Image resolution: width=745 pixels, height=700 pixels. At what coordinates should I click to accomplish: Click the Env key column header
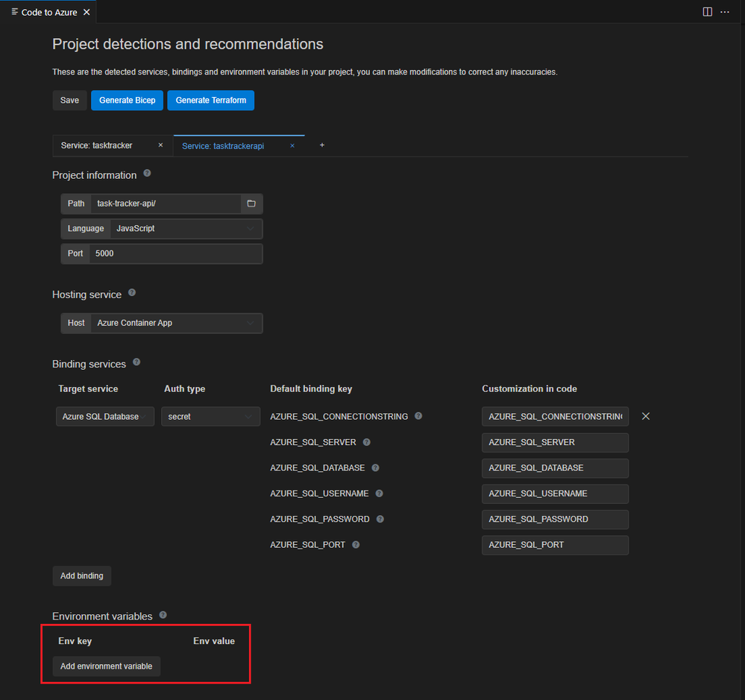point(75,641)
